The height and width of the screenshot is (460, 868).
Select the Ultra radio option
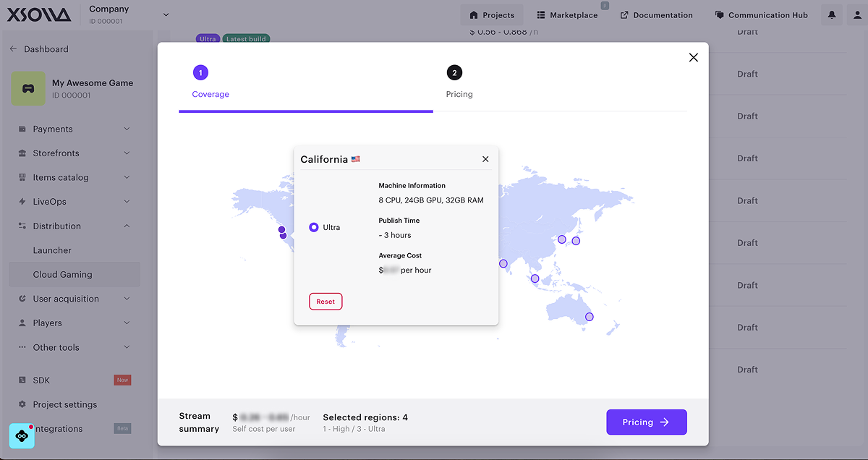point(314,227)
